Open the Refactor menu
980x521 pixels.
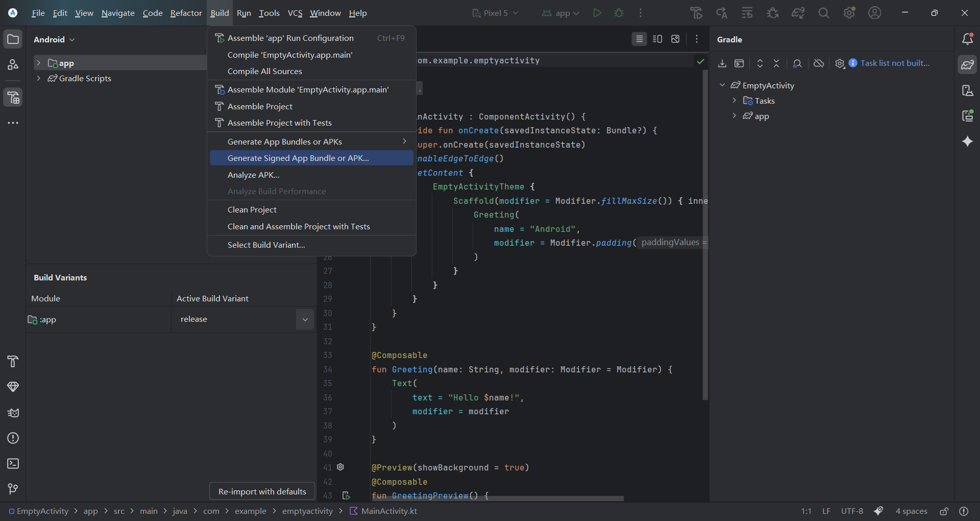click(186, 13)
